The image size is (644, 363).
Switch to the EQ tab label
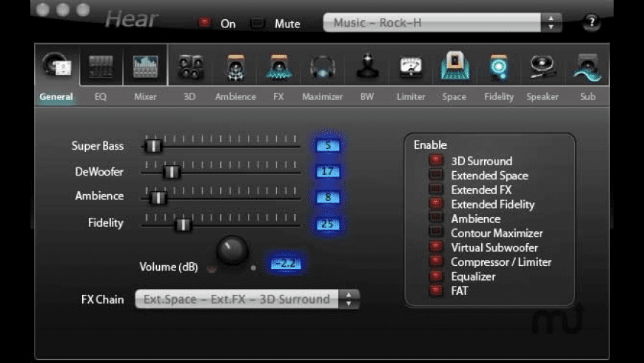(101, 97)
